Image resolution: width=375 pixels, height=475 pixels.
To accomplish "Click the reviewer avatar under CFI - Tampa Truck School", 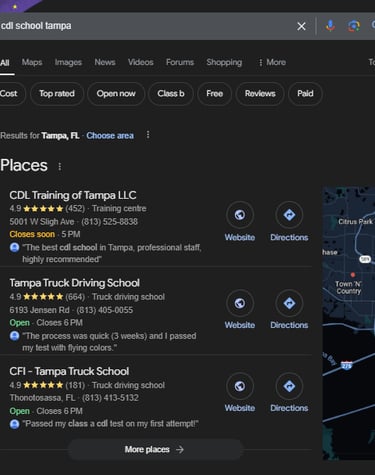I will (14, 424).
